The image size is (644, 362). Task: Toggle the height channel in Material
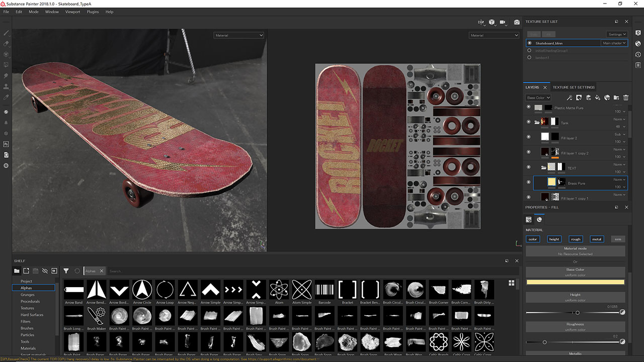coord(554,239)
